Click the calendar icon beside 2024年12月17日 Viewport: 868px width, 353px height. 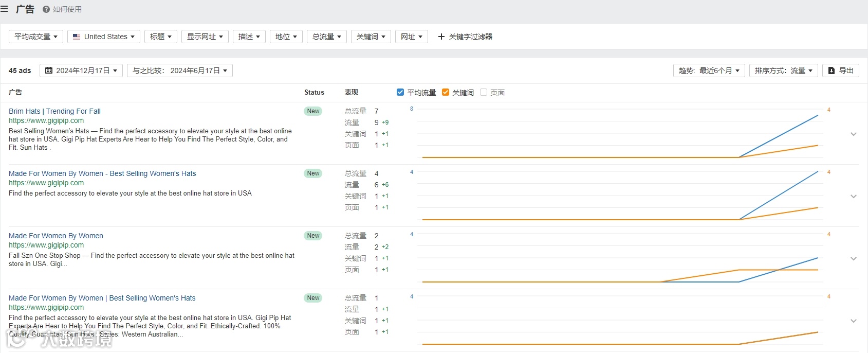click(x=49, y=70)
